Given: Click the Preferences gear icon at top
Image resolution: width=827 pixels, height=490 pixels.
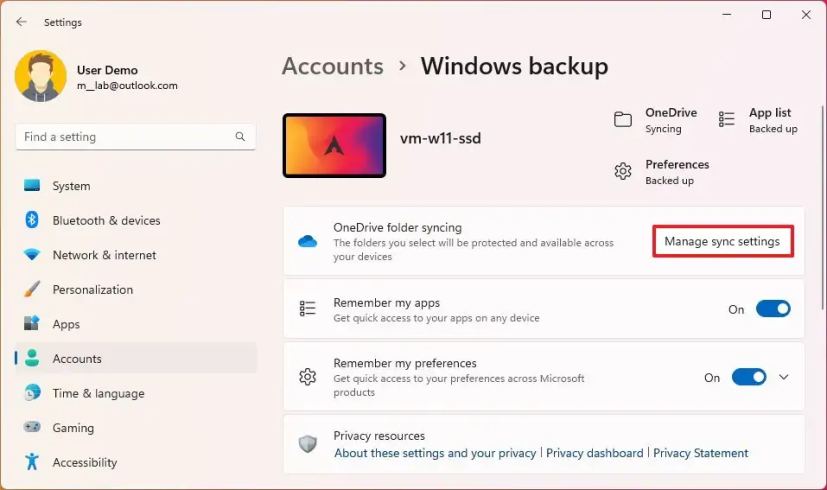Looking at the screenshot, I should [623, 172].
